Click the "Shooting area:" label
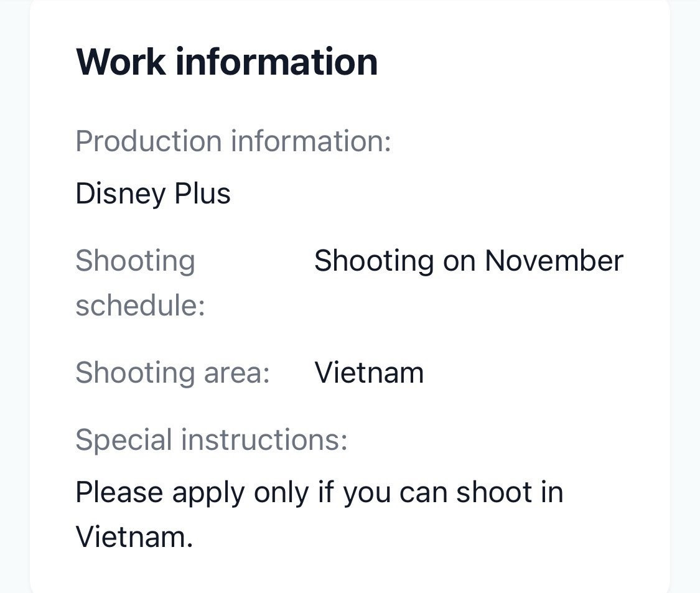 tap(172, 373)
